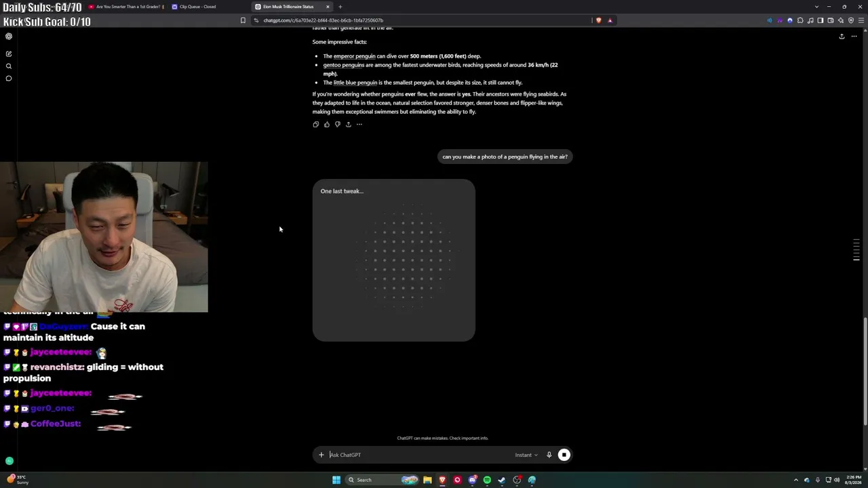Start a new chat with the compose icon

pyautogui.click(x=9, y=54)
